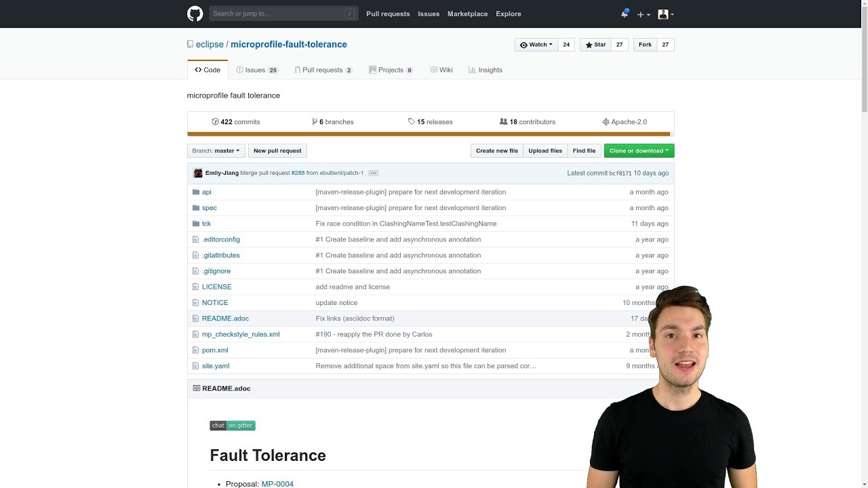Switch to the Issues tab
868x488 pixels.
pos(257,70)
